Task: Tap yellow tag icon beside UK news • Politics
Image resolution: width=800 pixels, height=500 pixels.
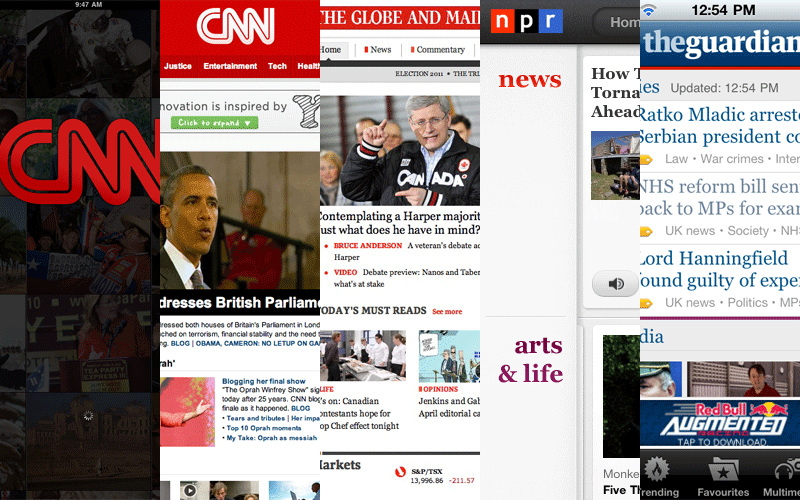Action: (x=646, y=304)
